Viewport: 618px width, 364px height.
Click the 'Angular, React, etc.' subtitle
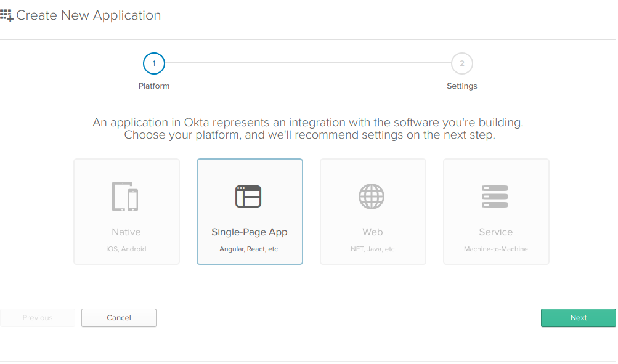click(250, 249)
